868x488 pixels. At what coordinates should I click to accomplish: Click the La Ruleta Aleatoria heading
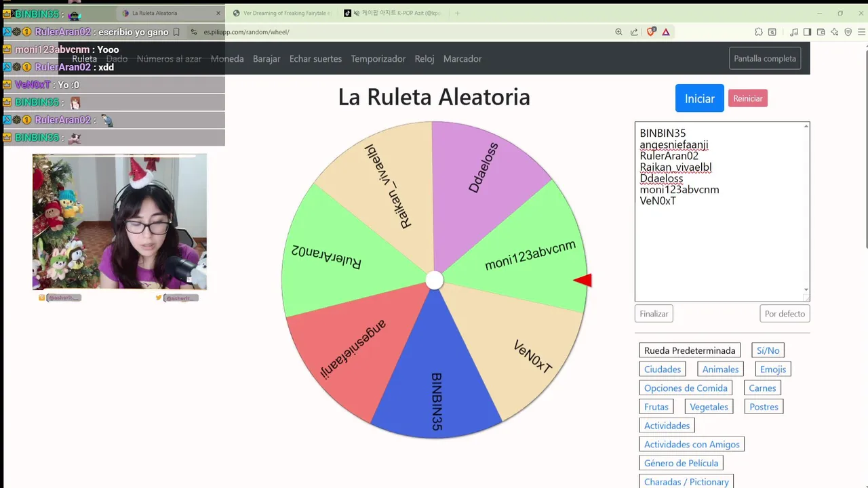[x=434, y=97]
